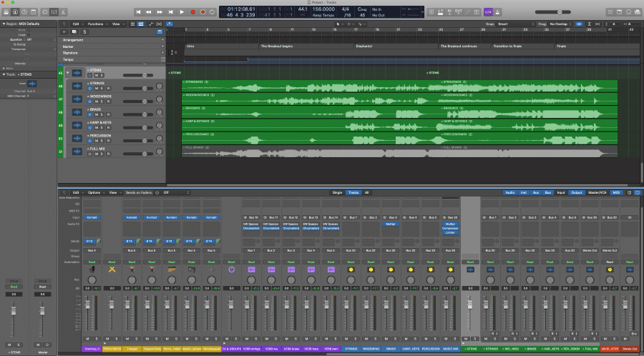Click the Limiter plug-in on MUSIC MIX strip
This screenshot has width=644, height=356.
coord(450,232)
